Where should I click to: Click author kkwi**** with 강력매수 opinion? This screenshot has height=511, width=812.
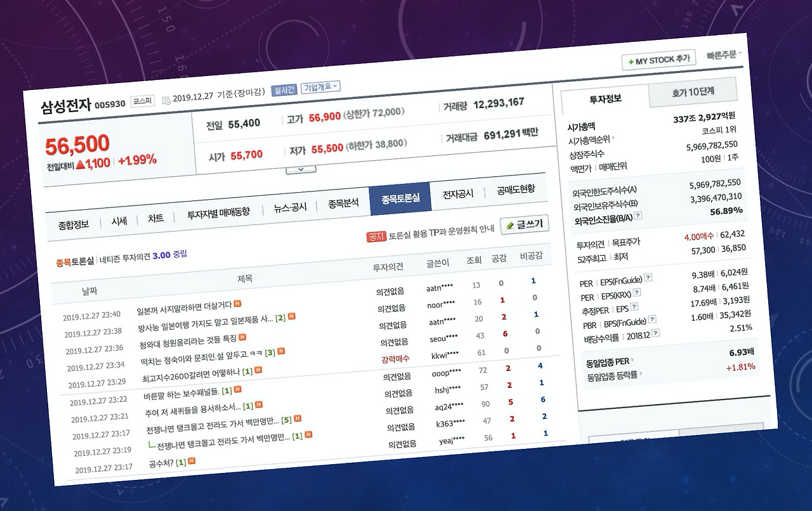click(445, 354)
